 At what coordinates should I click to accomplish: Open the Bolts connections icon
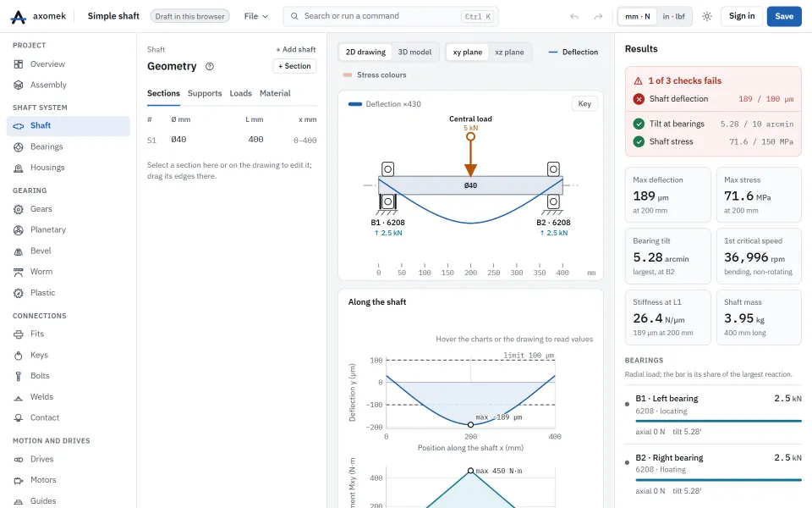[18, 376]
